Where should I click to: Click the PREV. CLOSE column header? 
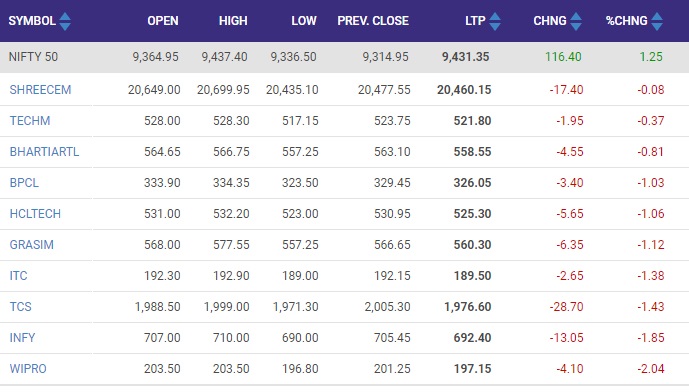(373, 21)
